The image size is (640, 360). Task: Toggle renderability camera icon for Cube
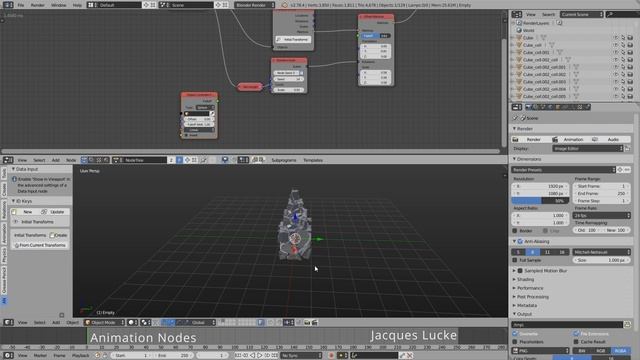630,38
